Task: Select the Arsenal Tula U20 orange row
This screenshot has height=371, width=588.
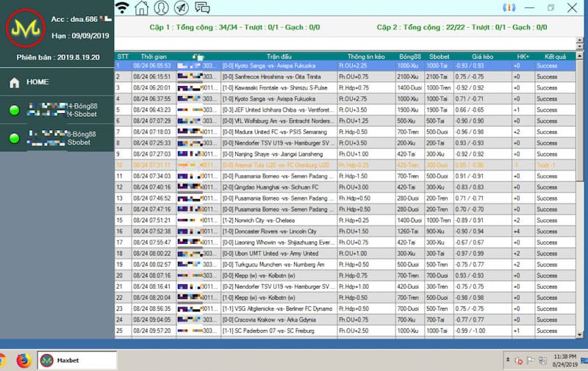Action: point(279,165)
